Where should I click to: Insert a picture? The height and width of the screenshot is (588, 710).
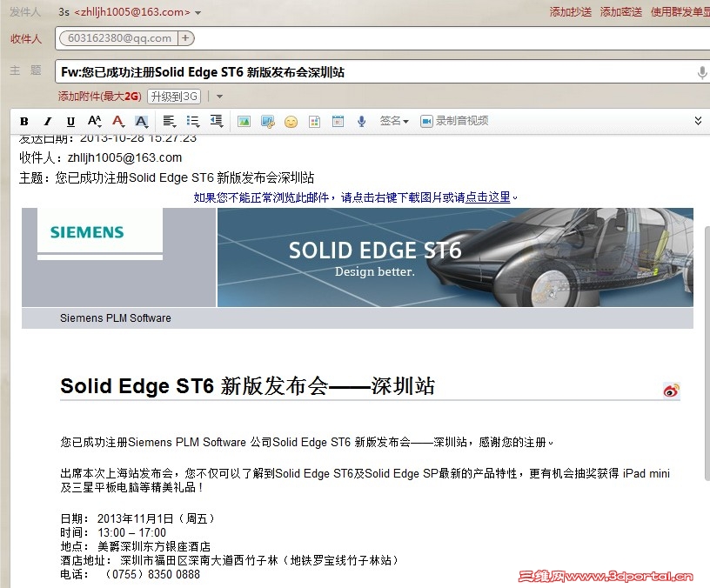pos(244,121)
